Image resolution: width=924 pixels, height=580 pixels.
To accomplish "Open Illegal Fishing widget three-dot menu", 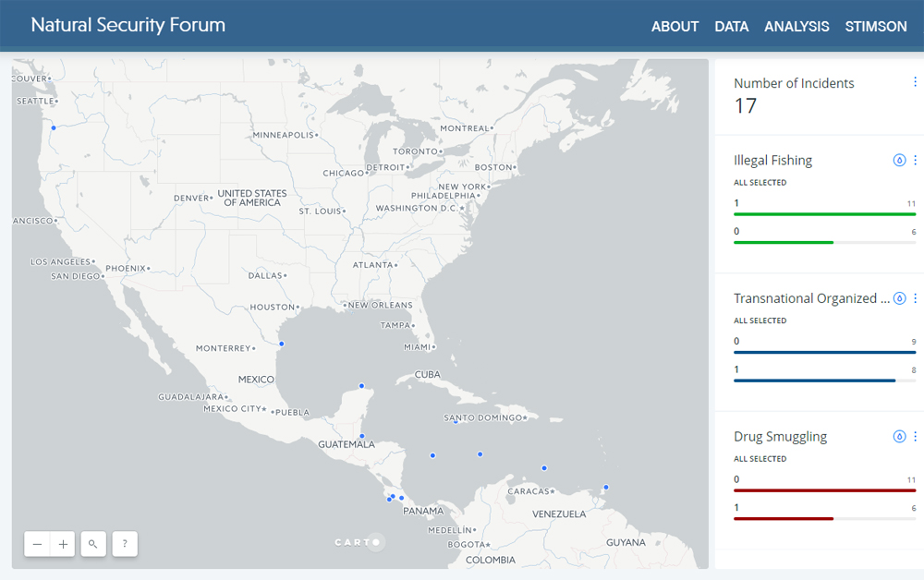I will coord(915,160).
